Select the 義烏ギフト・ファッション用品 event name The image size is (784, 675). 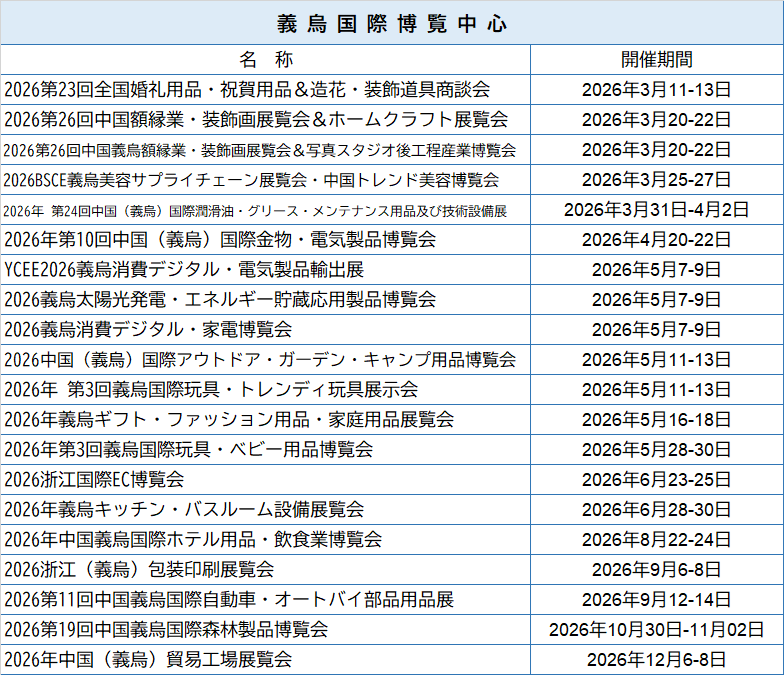point(229,420)
